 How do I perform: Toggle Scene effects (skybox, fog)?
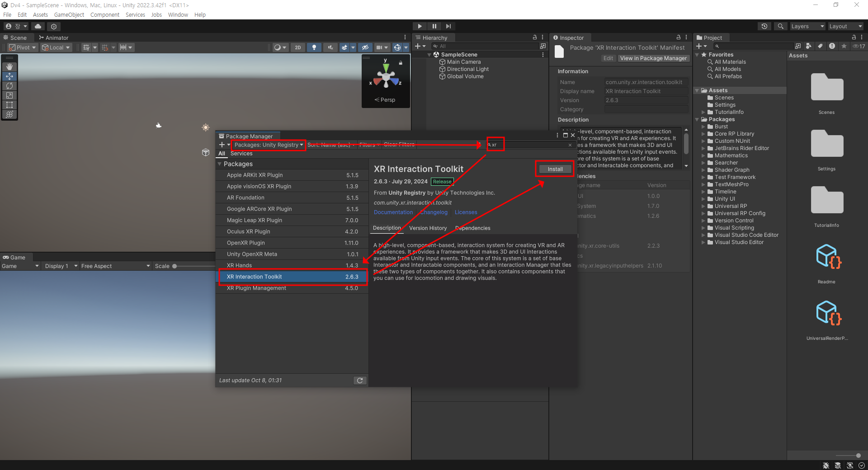(344, 47)
